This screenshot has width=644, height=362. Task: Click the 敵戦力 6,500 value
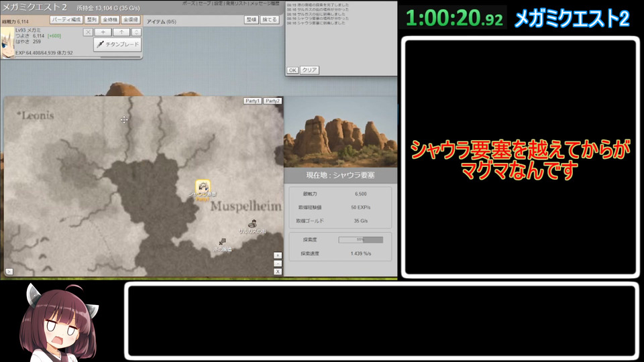[x=361, y=194]
